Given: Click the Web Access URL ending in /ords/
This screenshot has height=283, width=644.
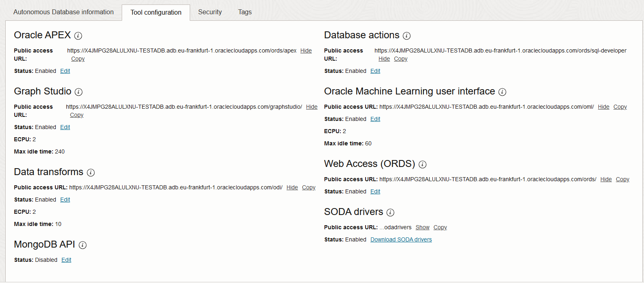Looking at the screenshot, I should pos(488,179).
